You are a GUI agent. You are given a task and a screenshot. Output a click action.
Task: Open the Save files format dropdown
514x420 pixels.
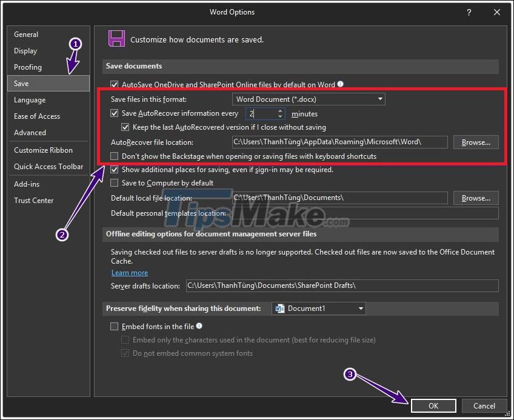tap(381, 99)
